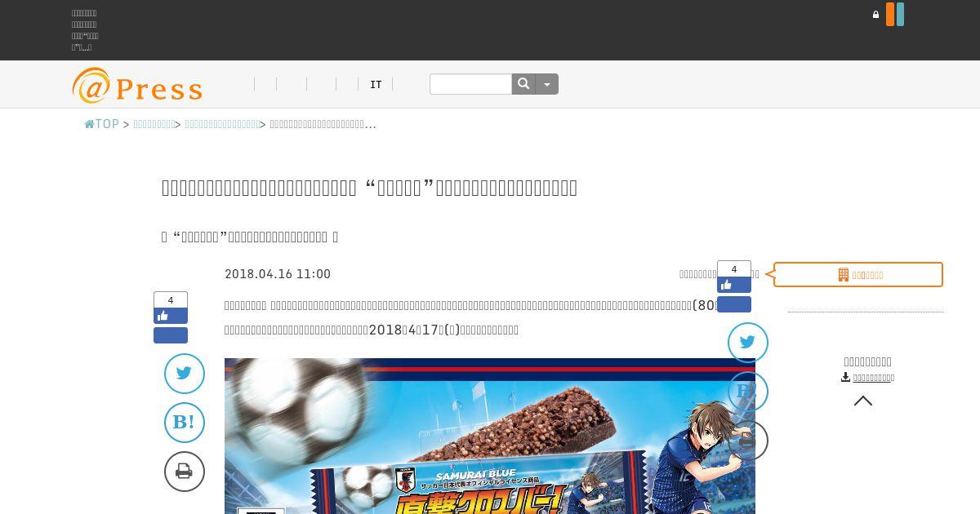980x514 pixels.
Task: Open the IT category menu item
Action: tap(376, 85)
